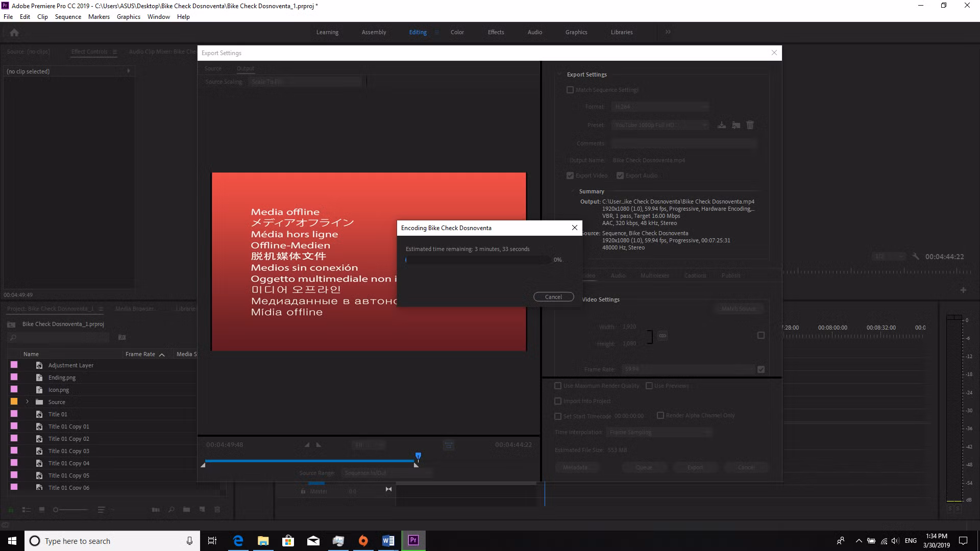
Task: Open the Format dropdown showing H.264
Action: coord(660,107)
